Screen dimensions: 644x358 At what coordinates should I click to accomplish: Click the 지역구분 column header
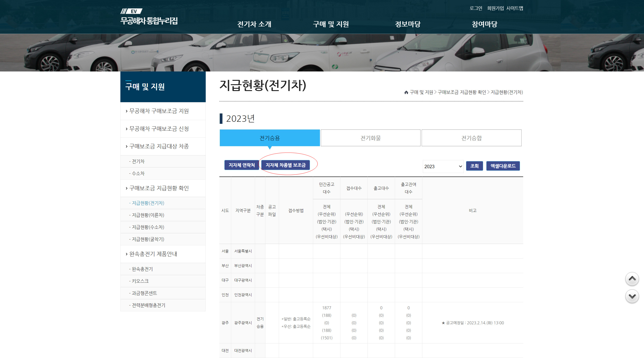pos(243,211)
